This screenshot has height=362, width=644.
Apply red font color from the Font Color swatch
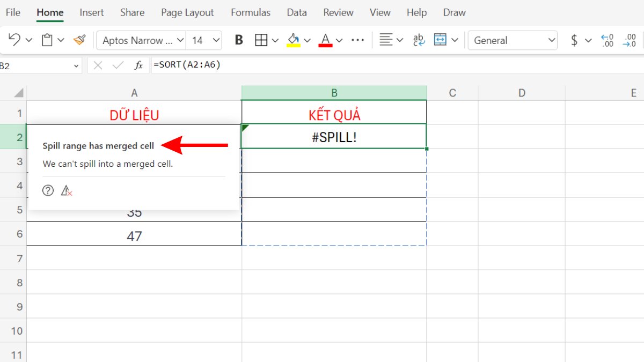click(325, 40)
